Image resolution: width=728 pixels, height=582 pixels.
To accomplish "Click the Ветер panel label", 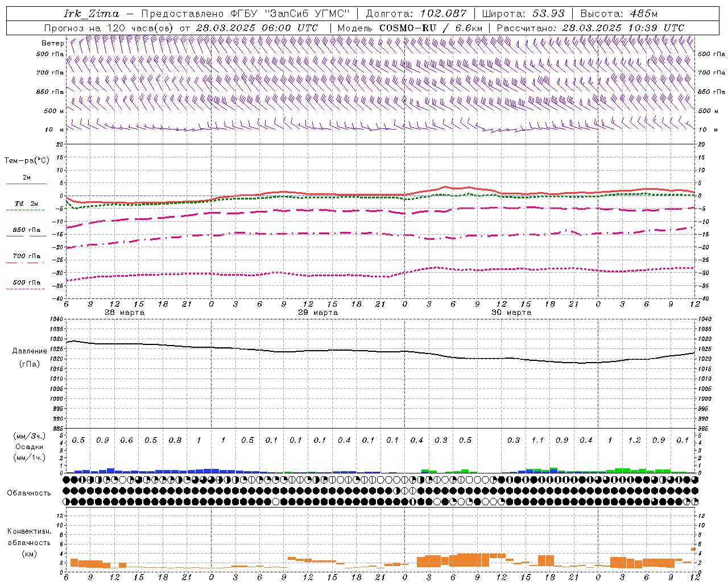I will (x=52, y=43).
